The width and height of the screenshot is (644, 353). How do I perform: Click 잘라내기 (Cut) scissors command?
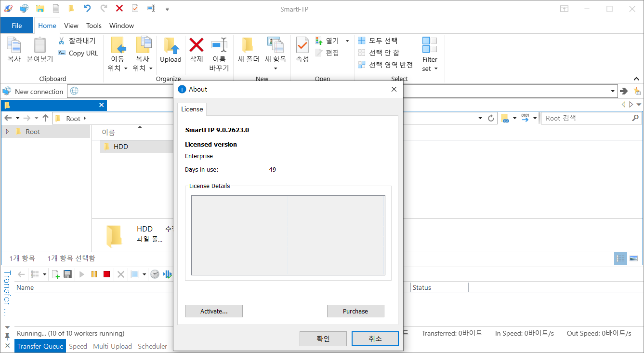pos(77,41)
